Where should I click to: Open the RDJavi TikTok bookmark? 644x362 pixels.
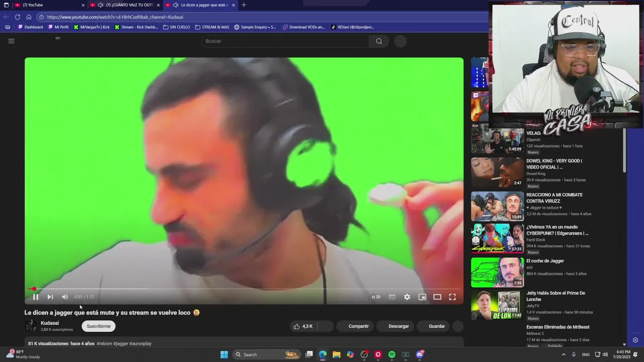coord(353,27)
